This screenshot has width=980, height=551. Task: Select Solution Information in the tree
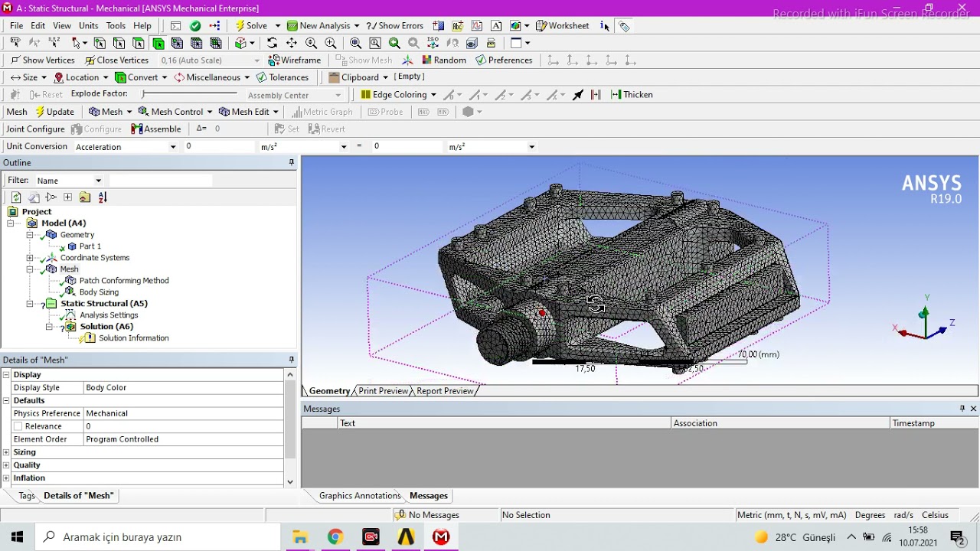[x=133, y=338]
